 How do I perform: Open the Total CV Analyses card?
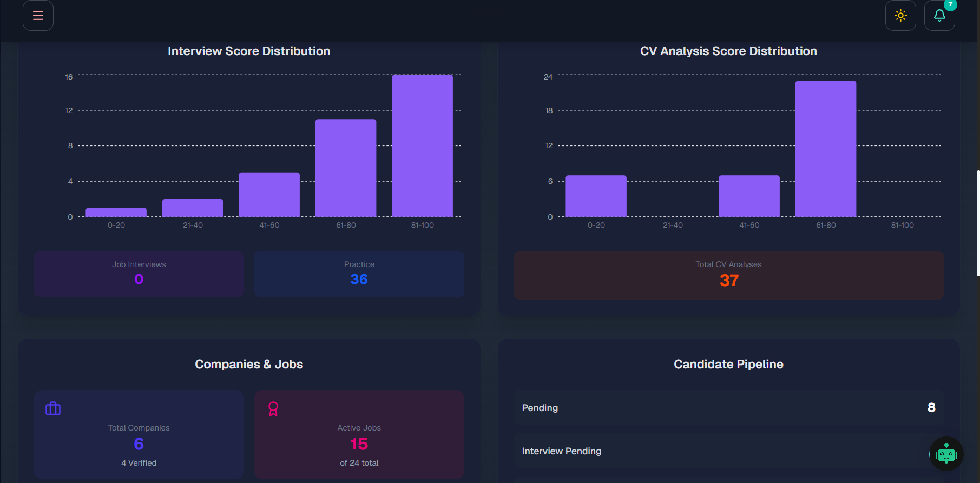point(728,275)
